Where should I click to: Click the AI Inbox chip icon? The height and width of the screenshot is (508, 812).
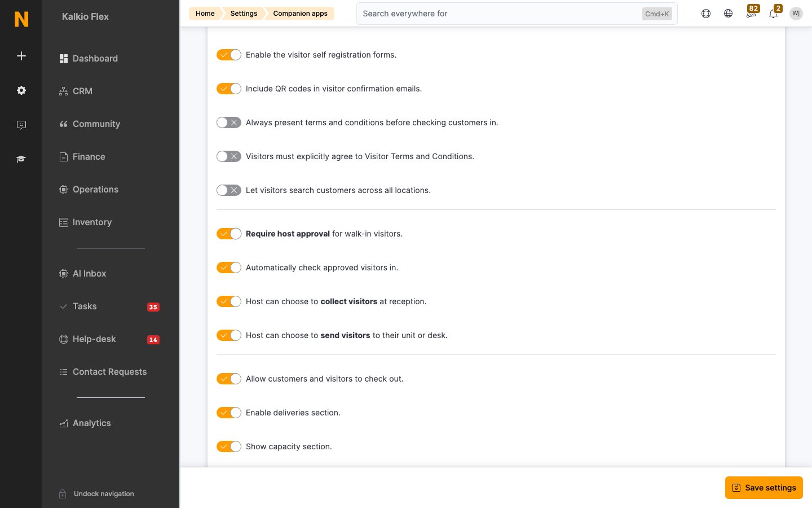click(x=64, y=274)
